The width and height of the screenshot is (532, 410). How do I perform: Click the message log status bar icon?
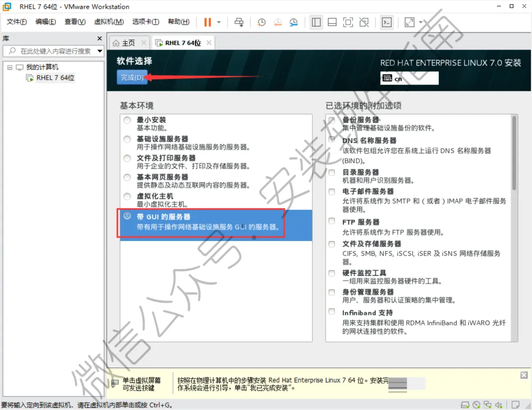[515, 405]
